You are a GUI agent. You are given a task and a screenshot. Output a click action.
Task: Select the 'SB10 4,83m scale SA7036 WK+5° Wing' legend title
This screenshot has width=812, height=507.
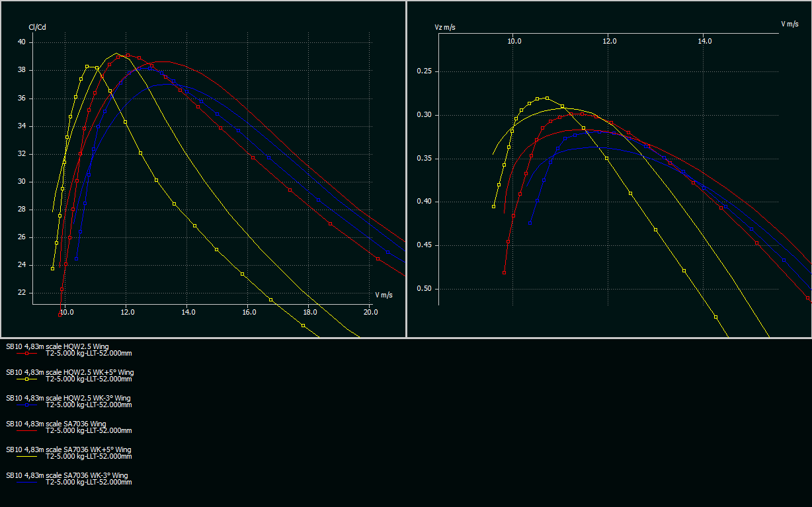pyautogui.click(x=67, y=449)
